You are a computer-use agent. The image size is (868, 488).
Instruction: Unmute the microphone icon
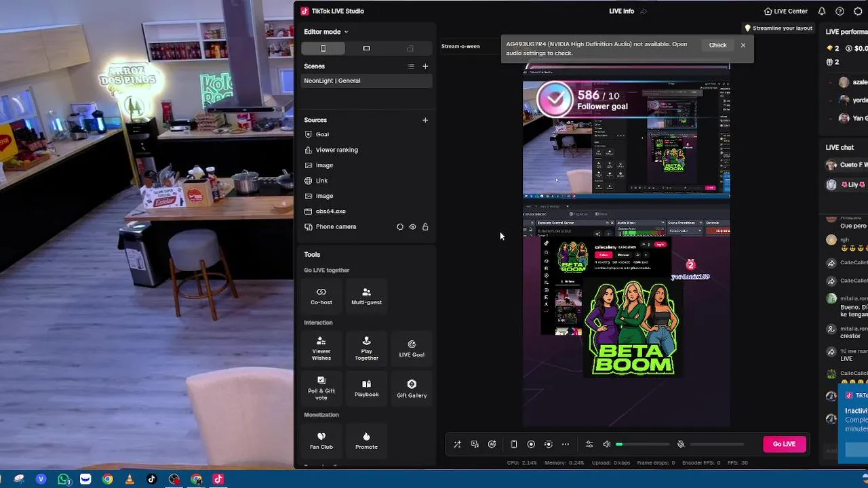pos(681,445)
